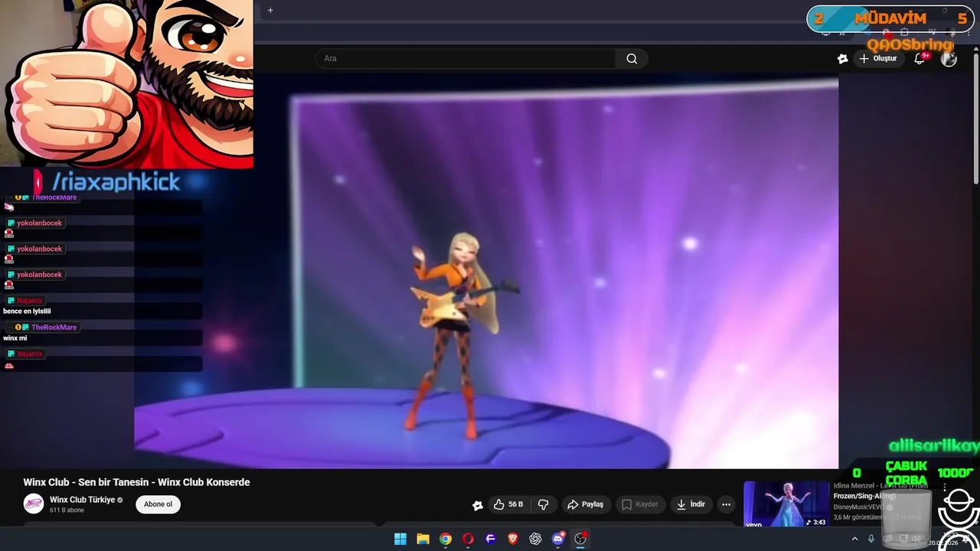Open the account avatar menu
Screen dimensions: 980x551
click(x=949, y=58)
